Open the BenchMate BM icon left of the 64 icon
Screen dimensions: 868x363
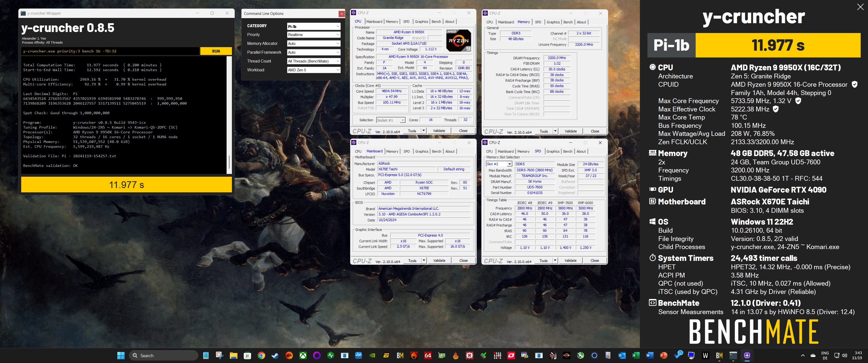point(400,355)
